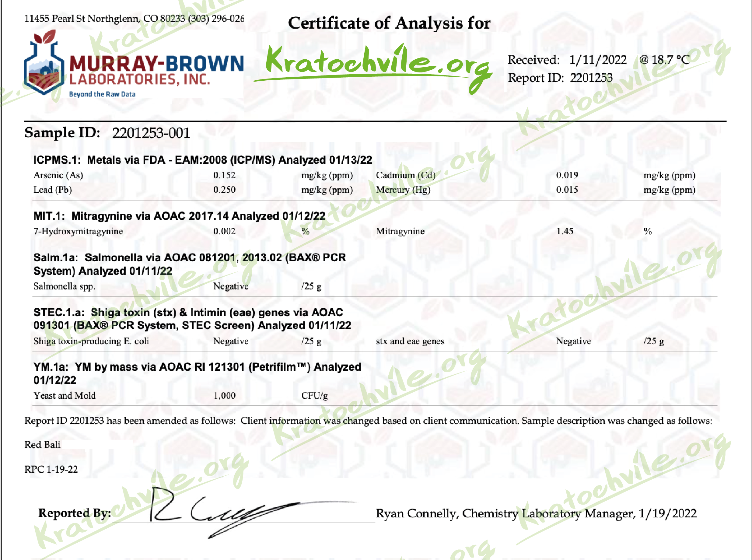This screenshot has height=560, width=752.
Task: Click the 'Salmonella spp.' label
Action: [x=64, y=287]
